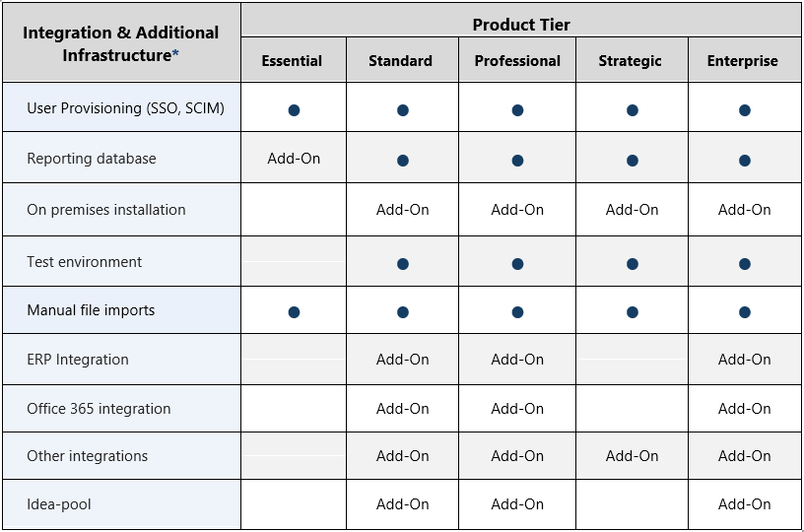Click the Professional tier column header
Screen dimensions: 804x532
pos(517,61)
